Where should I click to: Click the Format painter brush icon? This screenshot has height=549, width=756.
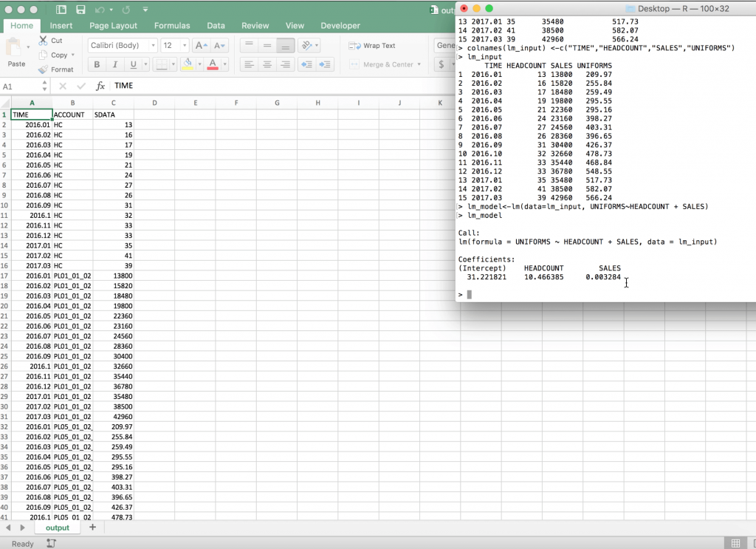[43, 69]
